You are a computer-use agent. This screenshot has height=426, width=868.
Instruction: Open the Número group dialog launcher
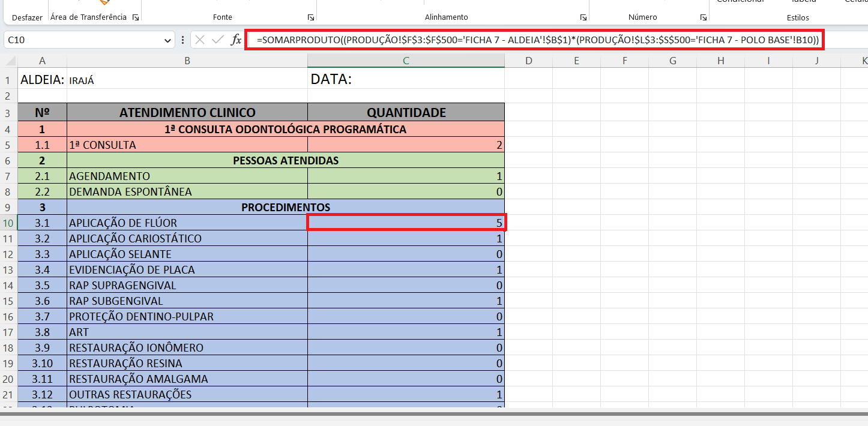(704, 18)
